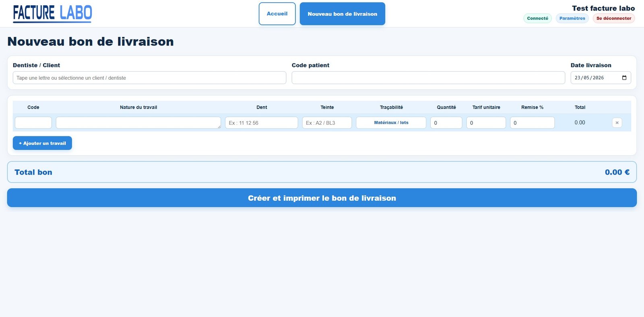This screenshot has width=644, height=317.
Task: Click Créer et imprimer le bon de livraison
Action: pos(322,198)
